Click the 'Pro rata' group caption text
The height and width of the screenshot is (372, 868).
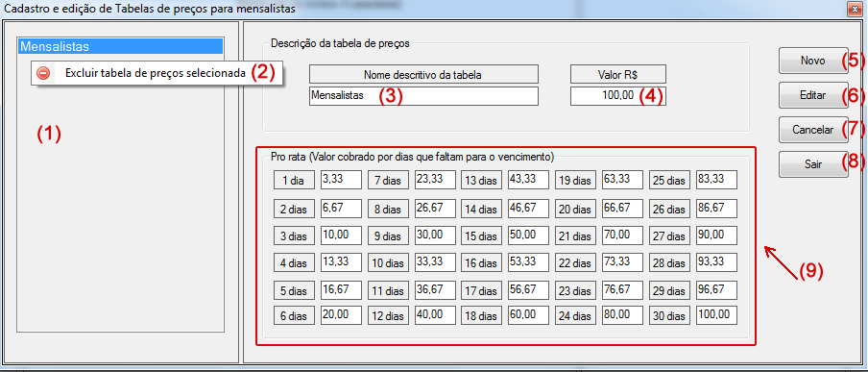[x=413, y=157]
